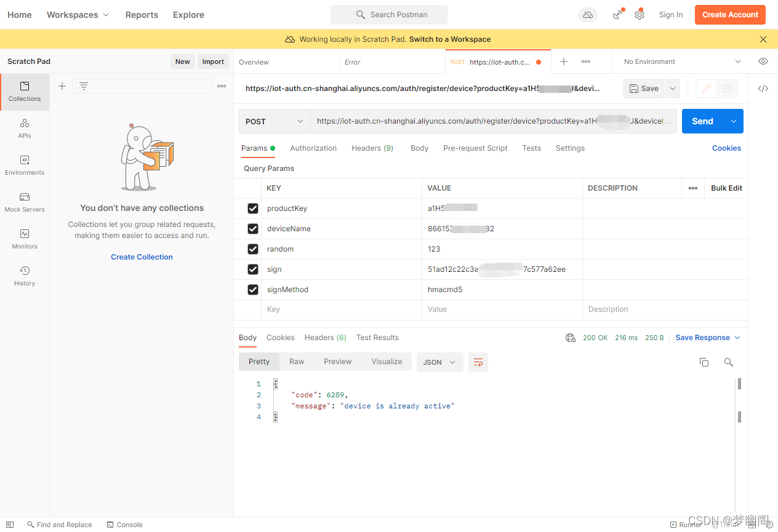Uncheck the signMethod parameter

click(253, 290)
